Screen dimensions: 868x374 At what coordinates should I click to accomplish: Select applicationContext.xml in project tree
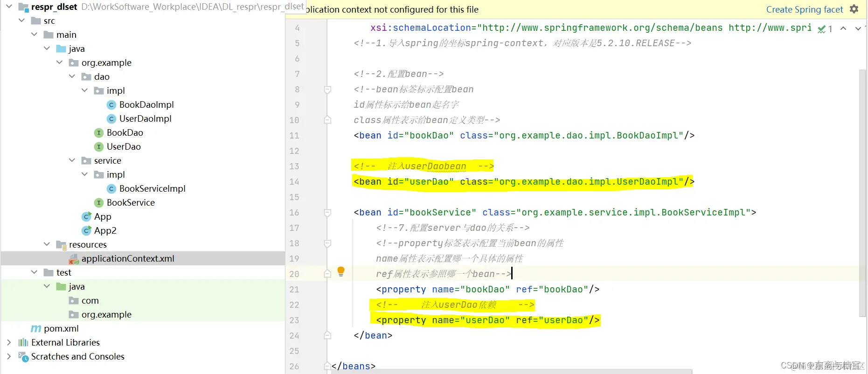143,259
